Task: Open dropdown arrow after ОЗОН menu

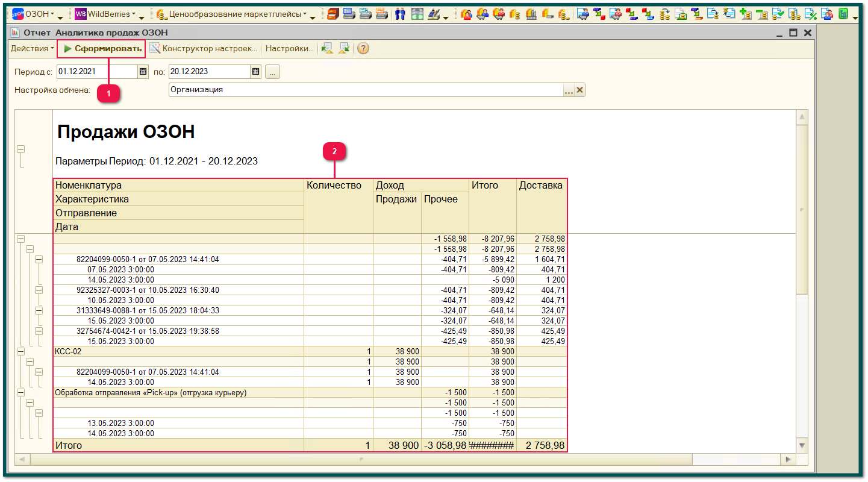Action: pyautogui.click(x=60, y=17)
